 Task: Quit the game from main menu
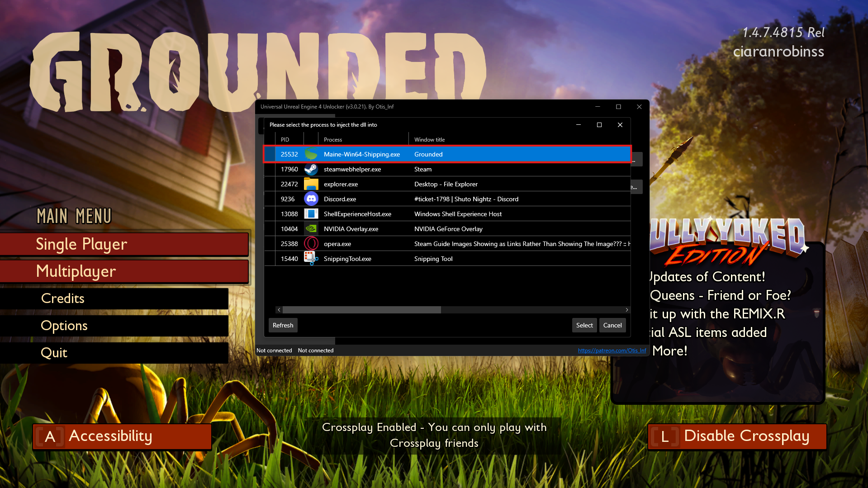pyautogui.click(x=114, y=353)
